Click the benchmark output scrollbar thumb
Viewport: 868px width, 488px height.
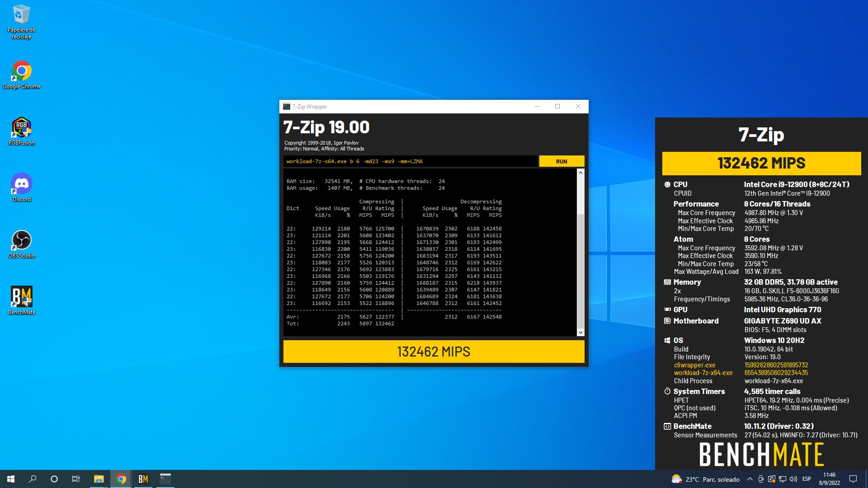pyautogui.click(x=580, y=271)
